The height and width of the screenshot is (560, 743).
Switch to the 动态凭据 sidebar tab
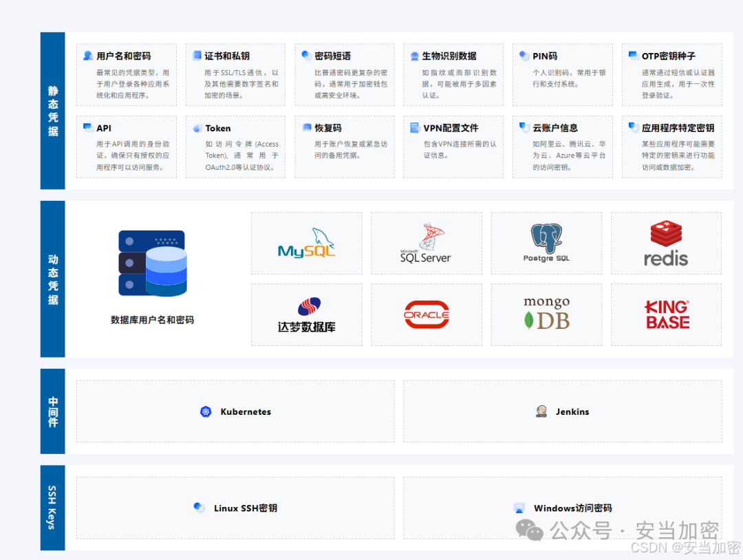pos(53,279)
